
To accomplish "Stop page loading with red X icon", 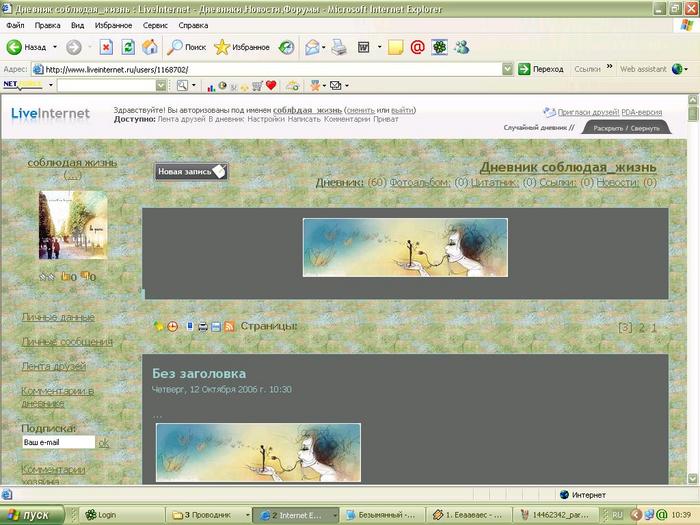I will [106, 47].
